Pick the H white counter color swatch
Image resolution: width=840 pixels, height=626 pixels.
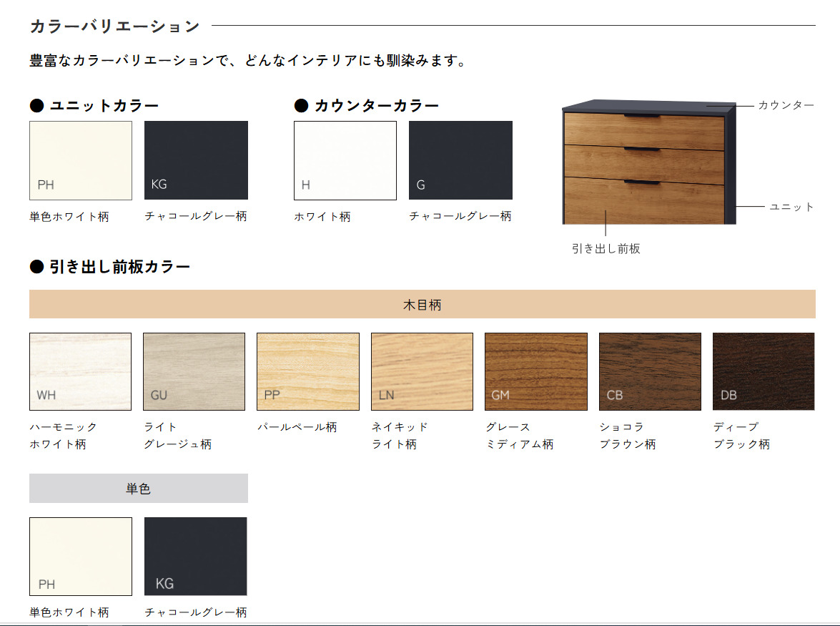point(345,160)
